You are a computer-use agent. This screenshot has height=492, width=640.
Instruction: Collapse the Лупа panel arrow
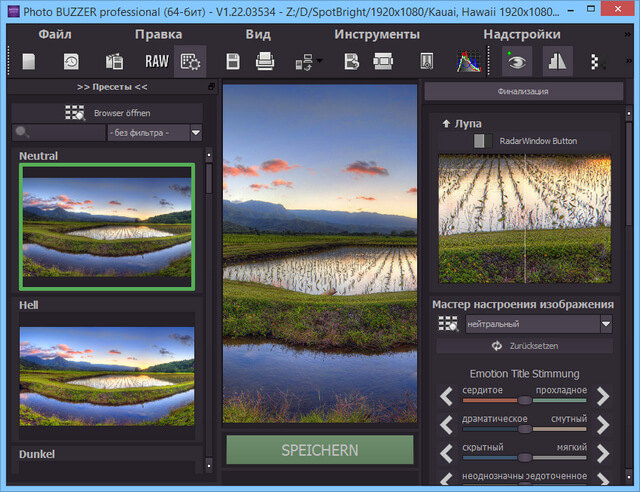click(446, 124)
